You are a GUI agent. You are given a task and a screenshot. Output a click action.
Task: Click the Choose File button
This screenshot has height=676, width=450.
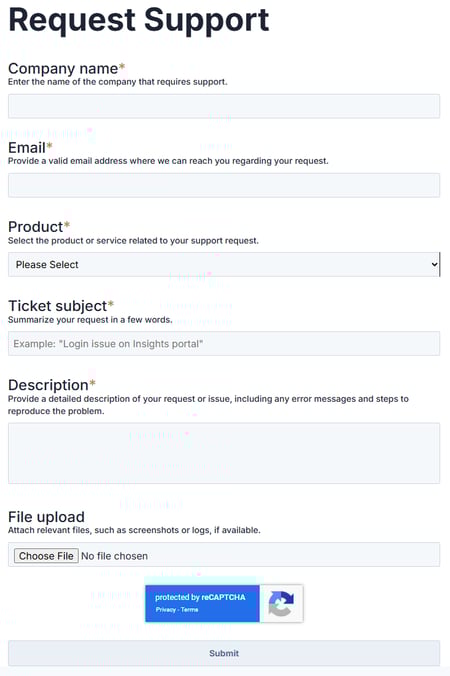pos(46,556)
